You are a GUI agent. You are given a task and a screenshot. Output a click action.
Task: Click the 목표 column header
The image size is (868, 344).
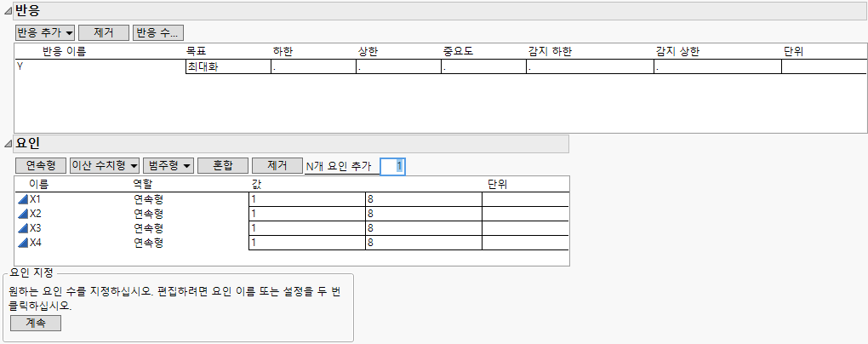197,52
